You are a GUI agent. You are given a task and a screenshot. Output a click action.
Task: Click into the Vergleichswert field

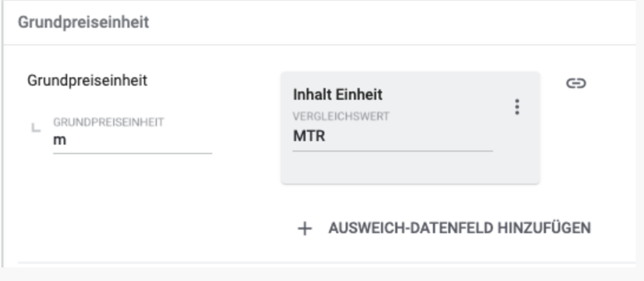tap(392, 137)
